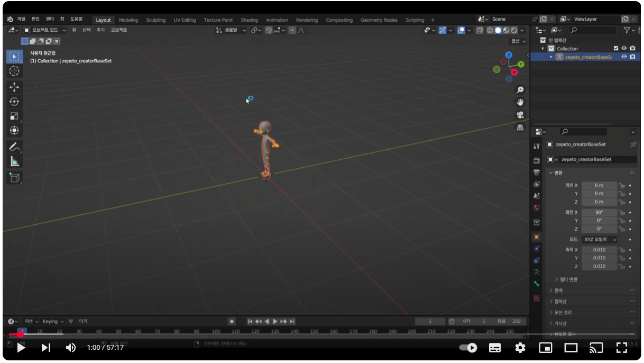Toggle zepeto_creatorBaseSet eye visibility
This screenshot has width=644, height=363.
click(624, 57)
